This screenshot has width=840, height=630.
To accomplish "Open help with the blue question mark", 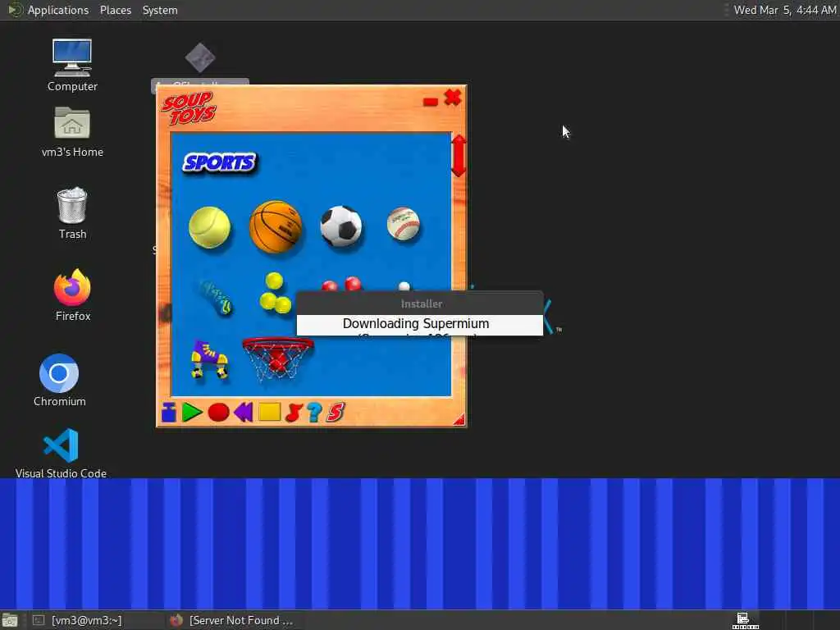I will tap(314, 413).
